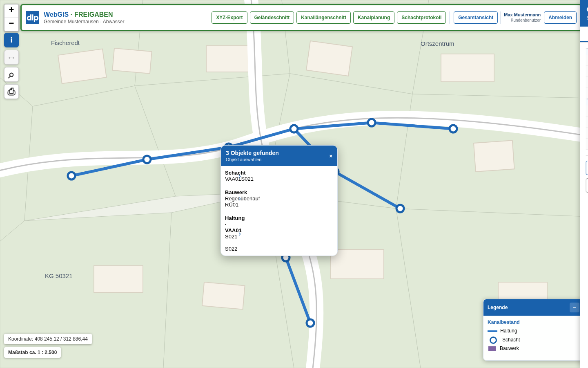This screenshot has height=368, width=588.
Task: Open Geländeschnitt tool
Action: click(x=272, y=18)
